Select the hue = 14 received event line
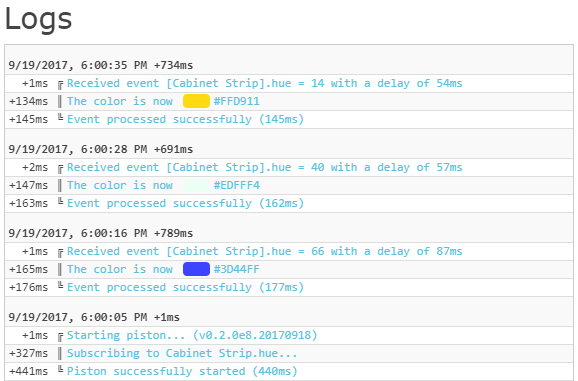Image resolution: width=578 pixels, height=381 pixels. point(264,83)
